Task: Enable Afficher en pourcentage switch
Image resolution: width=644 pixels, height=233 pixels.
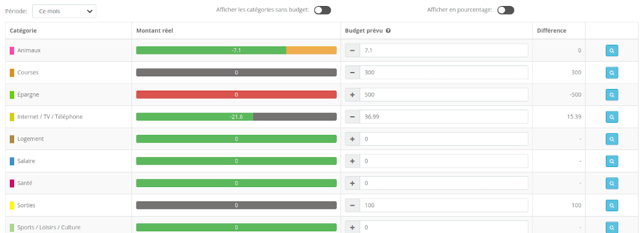Action: pyautogui.click(x=505, y=10)
